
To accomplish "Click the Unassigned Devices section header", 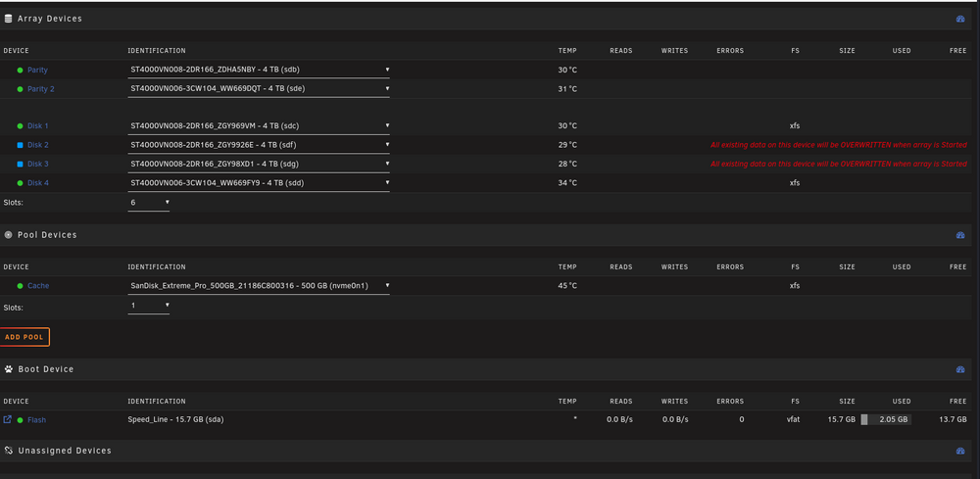I will tap(486, 451).
